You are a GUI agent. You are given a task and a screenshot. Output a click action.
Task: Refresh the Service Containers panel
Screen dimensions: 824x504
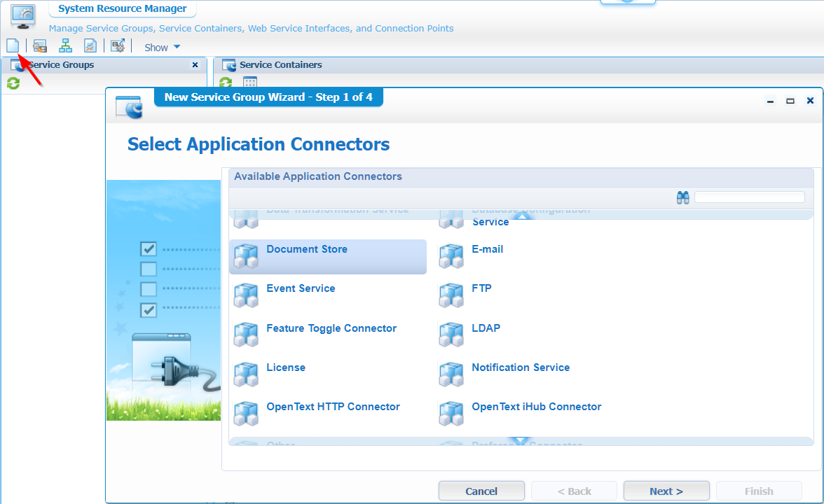(x=225, y=83)
